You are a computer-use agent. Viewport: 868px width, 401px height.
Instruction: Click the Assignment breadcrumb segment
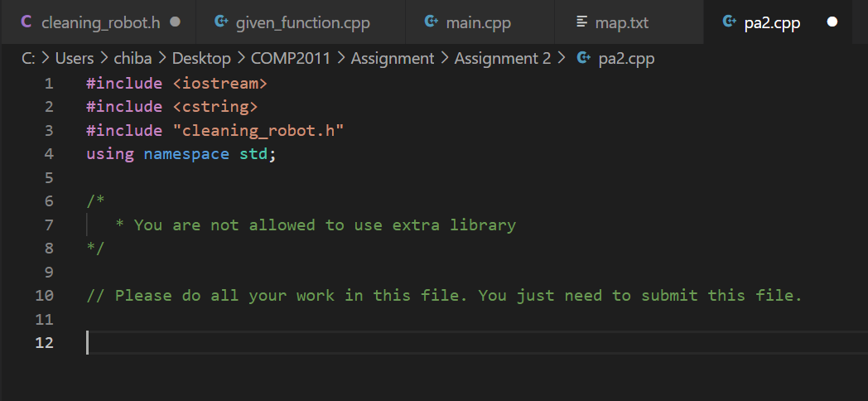tap(393, 58)
